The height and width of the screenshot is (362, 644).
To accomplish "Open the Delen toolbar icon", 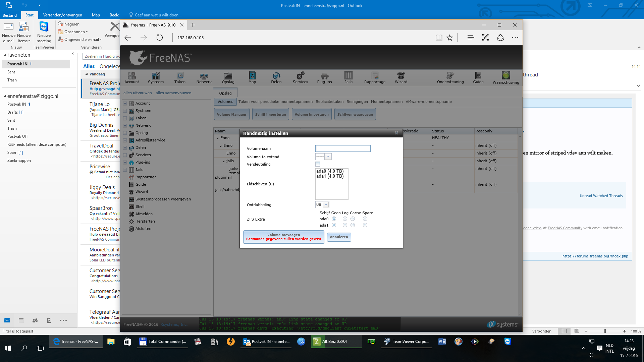I will coord(276,78).
